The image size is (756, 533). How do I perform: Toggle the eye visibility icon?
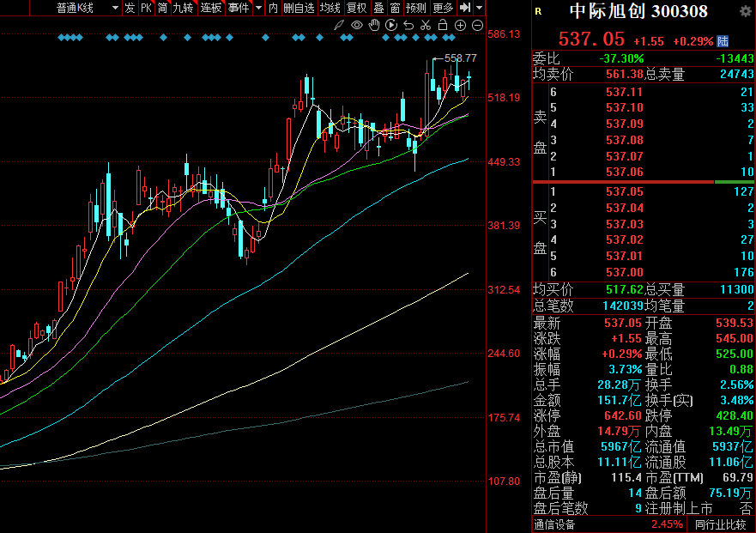(x=356, y=25)
